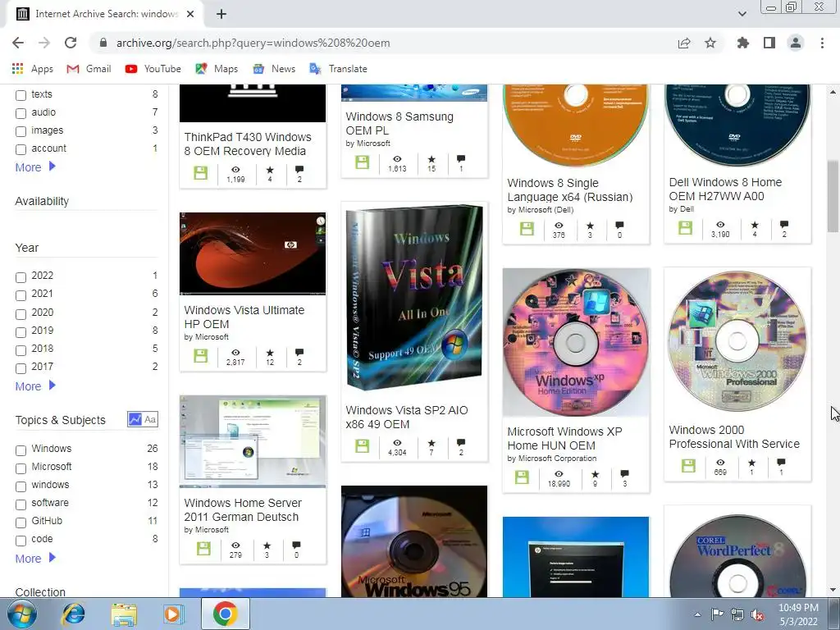Click the page vertical scrollbar thumb

coord(833,196)
